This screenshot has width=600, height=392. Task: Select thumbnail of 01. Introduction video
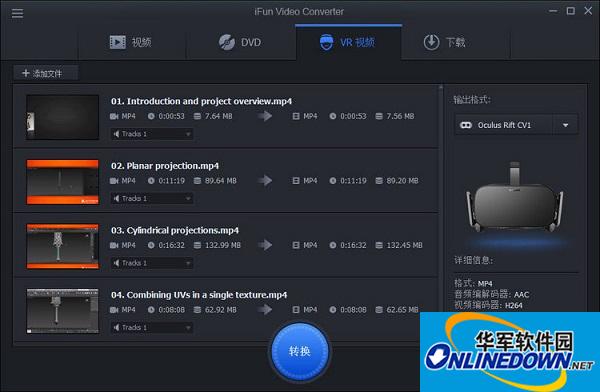pos(63,117)
